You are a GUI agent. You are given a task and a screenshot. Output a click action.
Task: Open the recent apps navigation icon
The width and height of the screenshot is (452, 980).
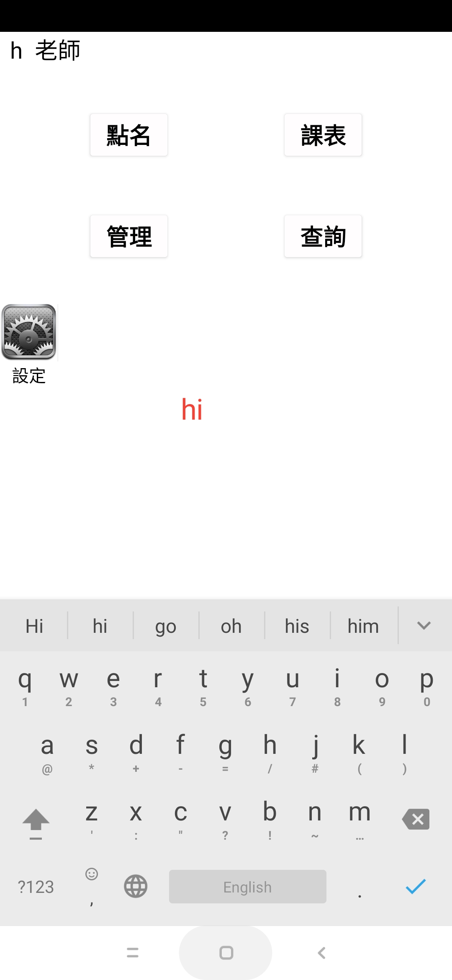point(132,953)
